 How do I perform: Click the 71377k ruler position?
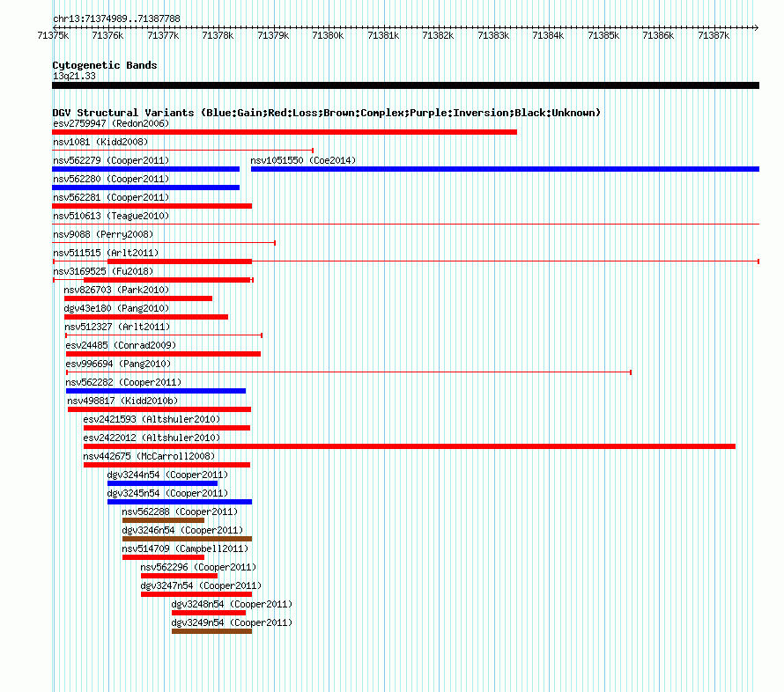pyautogui.click(x=163, y=35)
